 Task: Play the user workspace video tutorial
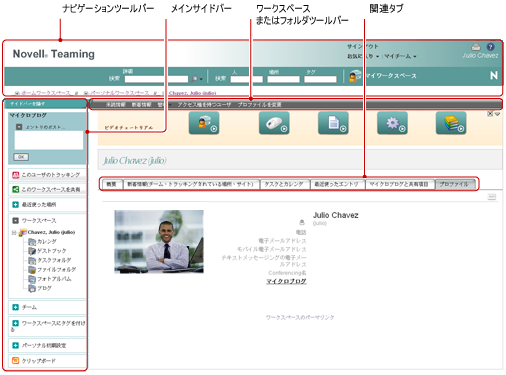[x=204, y=123]
